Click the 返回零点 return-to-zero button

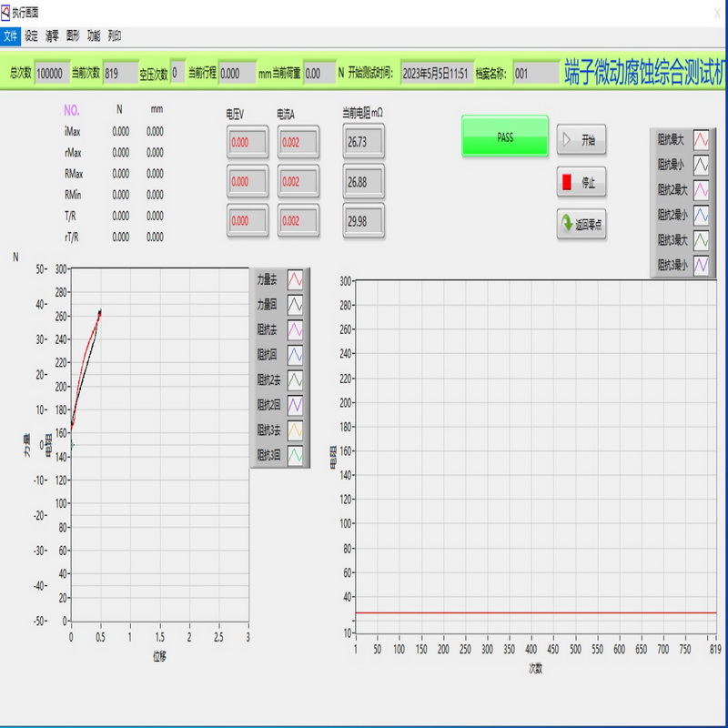point(581,224)
